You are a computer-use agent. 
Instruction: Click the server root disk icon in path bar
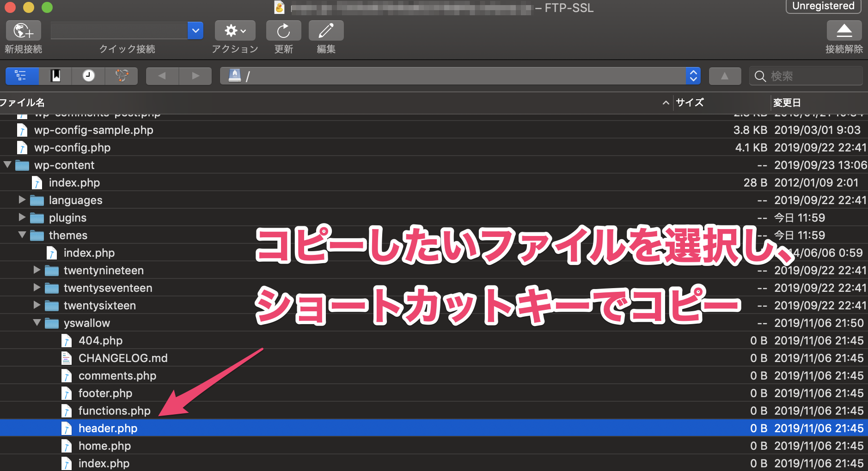coord(236,76)
